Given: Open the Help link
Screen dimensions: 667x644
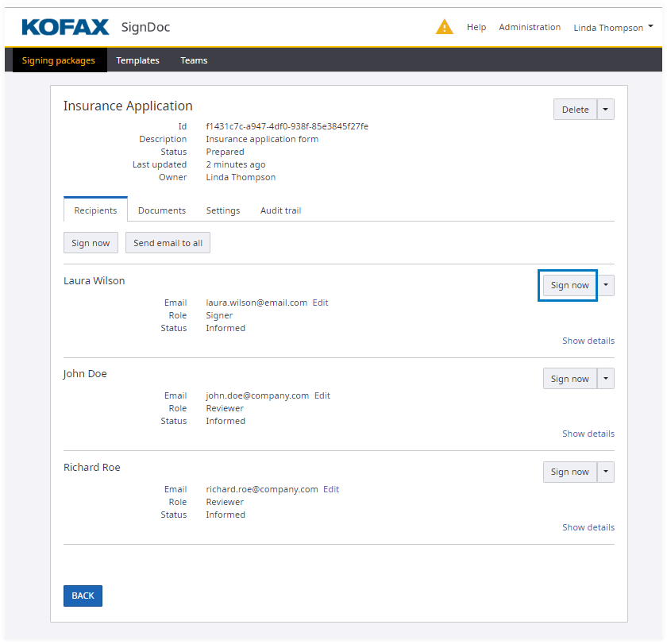Looking at the screenshot, I should click(476, 27).
